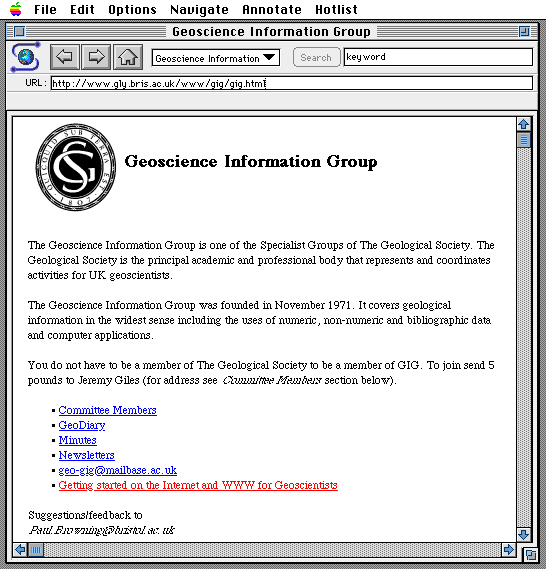The width and height of the screenshot is (546, 569).
Task: Click the window close box
Action: pos(20,32)
